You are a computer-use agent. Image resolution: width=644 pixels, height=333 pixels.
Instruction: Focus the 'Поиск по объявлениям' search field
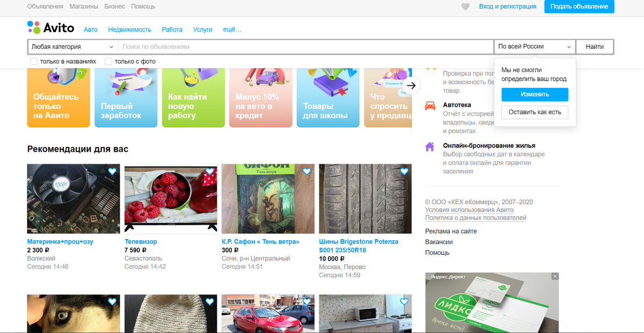pos(306,47)
